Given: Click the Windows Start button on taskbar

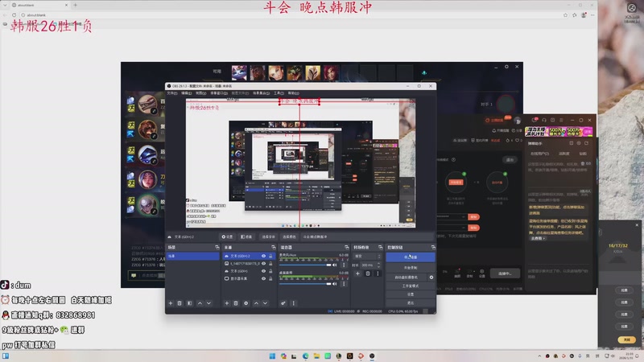Looking at the screenshot, I should pyautogui.click(x=271, y=356).
